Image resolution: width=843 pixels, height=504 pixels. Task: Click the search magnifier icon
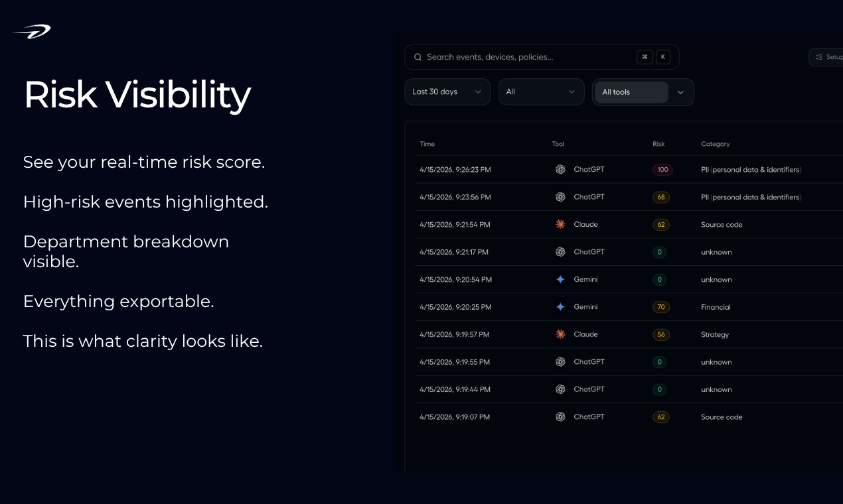pyautogui.click(x=418, y=57)
